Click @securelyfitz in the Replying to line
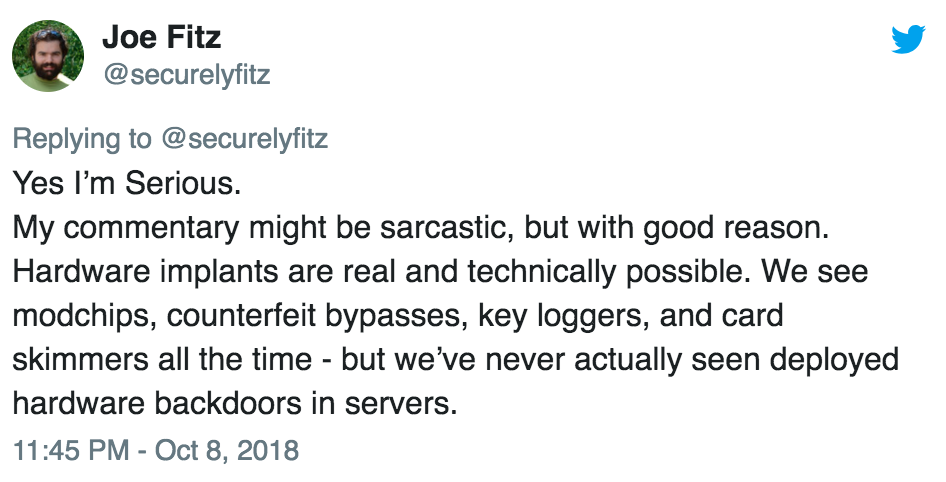The width and height of the screenshot is (946, 482). click(x=244, y=139)
